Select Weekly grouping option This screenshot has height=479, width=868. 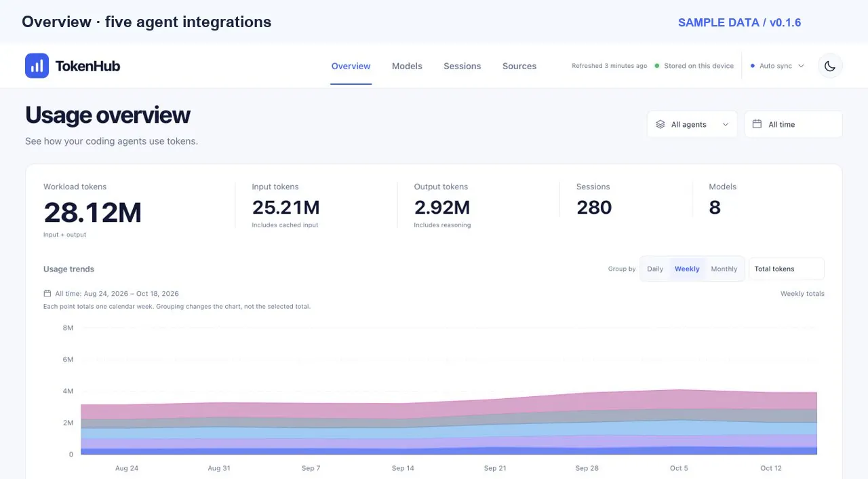[687, 269]
